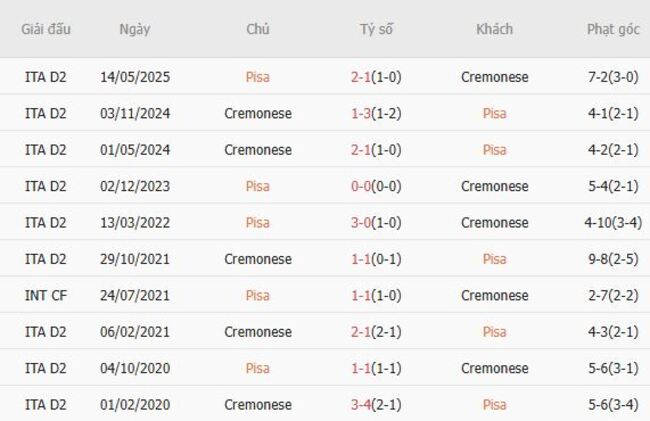Click home team Pisa in 14/05/2025 match
The image size is (650, 421).
(258, 77)
